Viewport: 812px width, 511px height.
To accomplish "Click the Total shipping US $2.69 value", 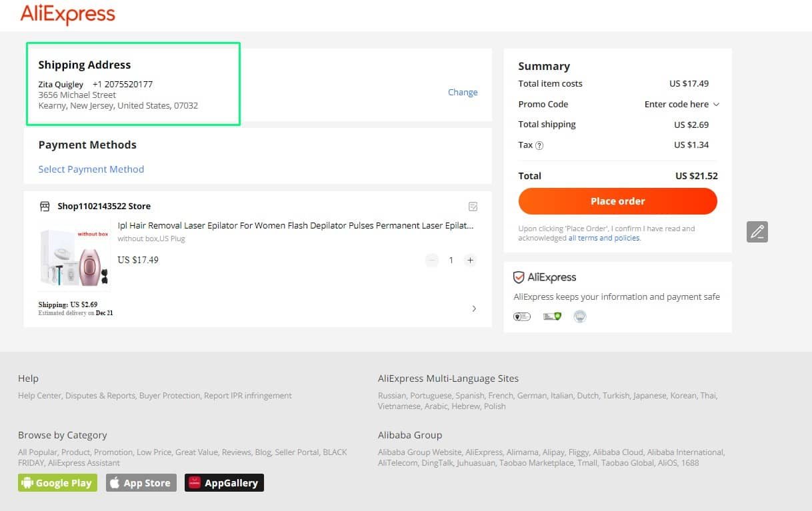I will click(x=691, y=125).
